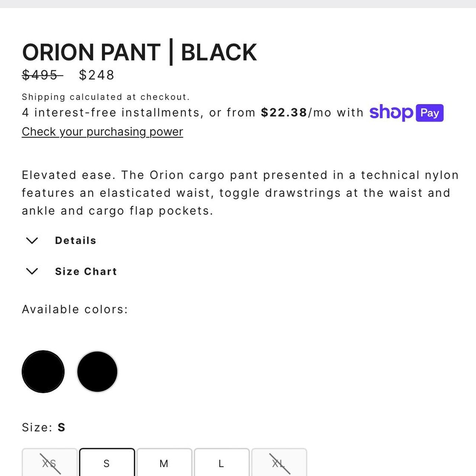Open the Check your purchasing power link
This screenshot has height=476, width=476.
point(102,132)
